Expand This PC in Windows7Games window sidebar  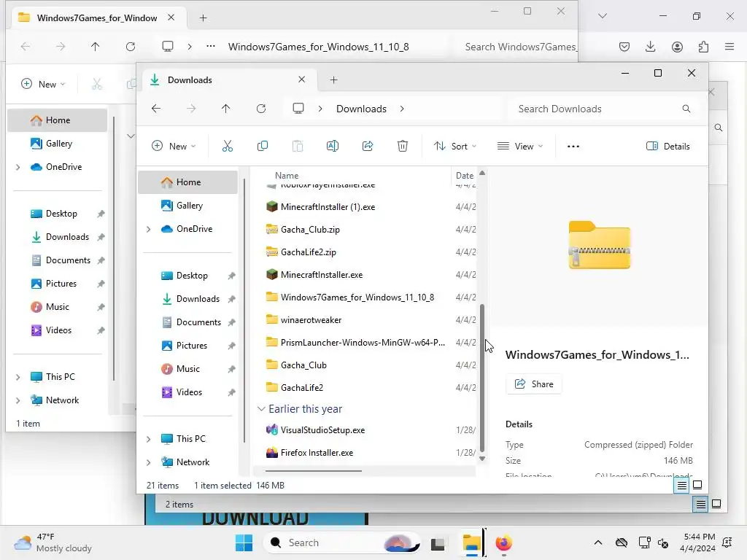tap(18, 377)
